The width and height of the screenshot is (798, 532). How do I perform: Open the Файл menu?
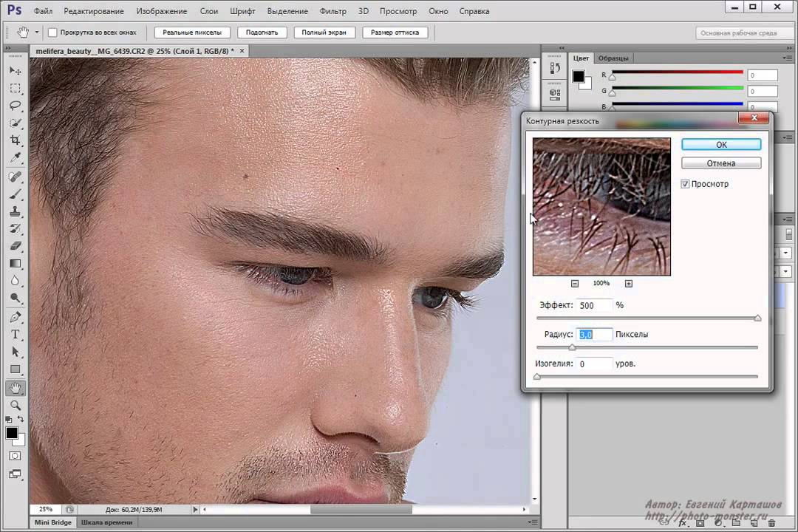click(x=43, y=10)
